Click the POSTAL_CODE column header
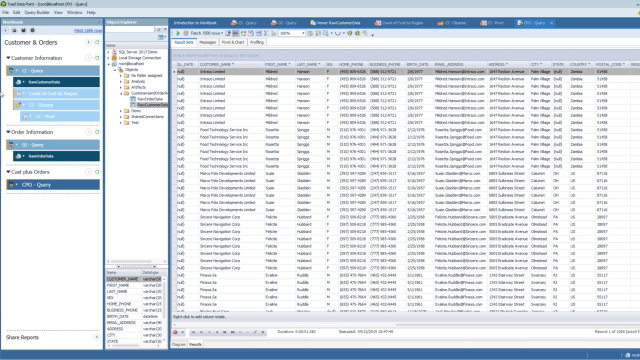Screen dimensions: 640x360 pos(612,64)
